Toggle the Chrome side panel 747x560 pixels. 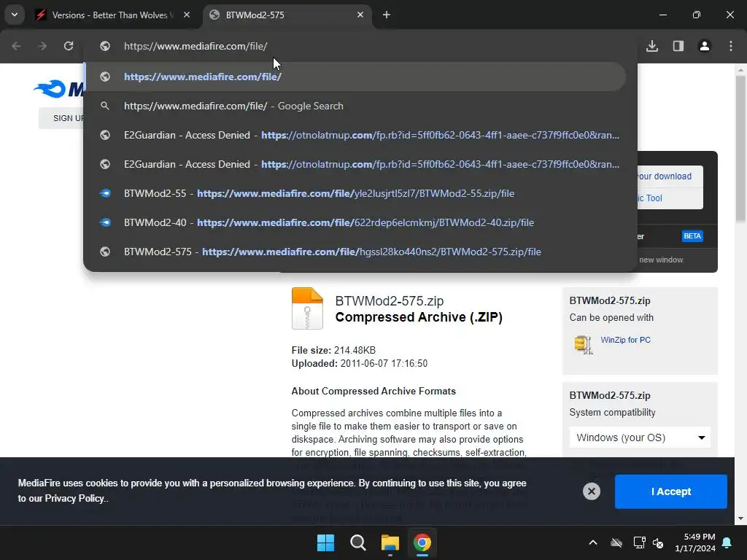coord(678,46)
